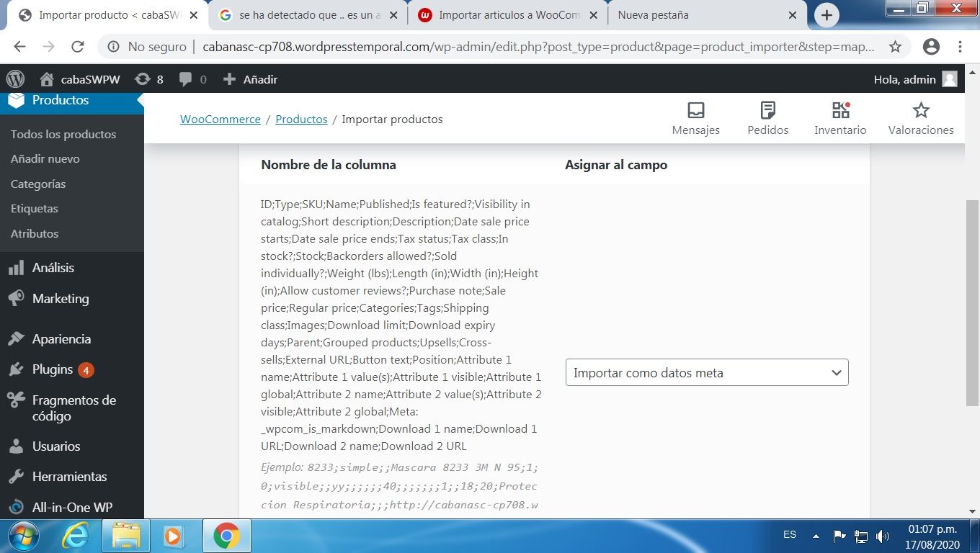Viewport: 980px width, 553px height.
Task: Open a new browser tab
Action: pyautogui.click(x=827, y=15)
